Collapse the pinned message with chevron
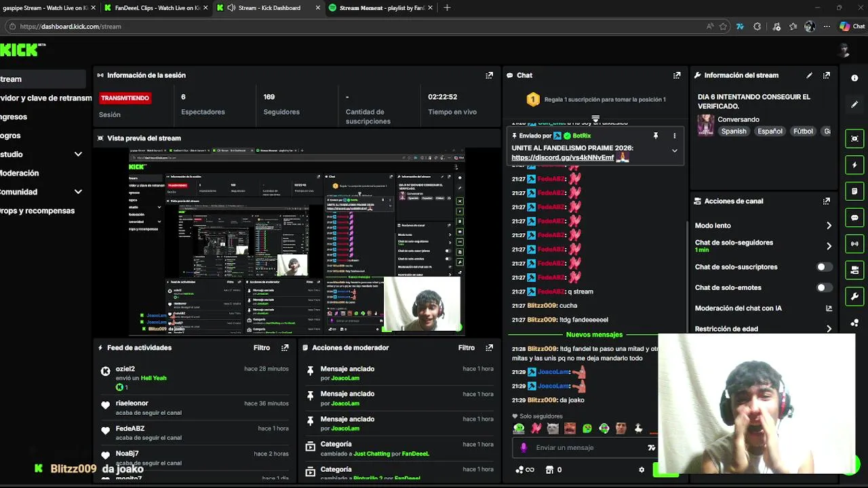 click(674, 150)
